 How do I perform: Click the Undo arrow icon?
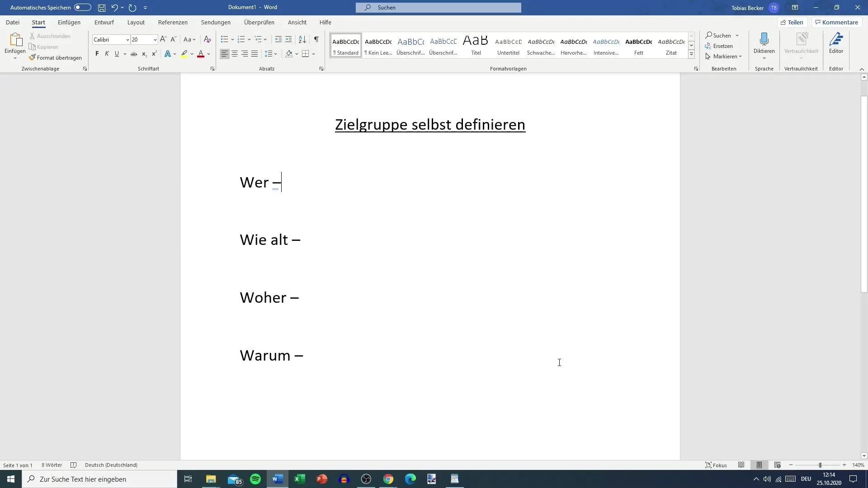click(x=114, y=8)
